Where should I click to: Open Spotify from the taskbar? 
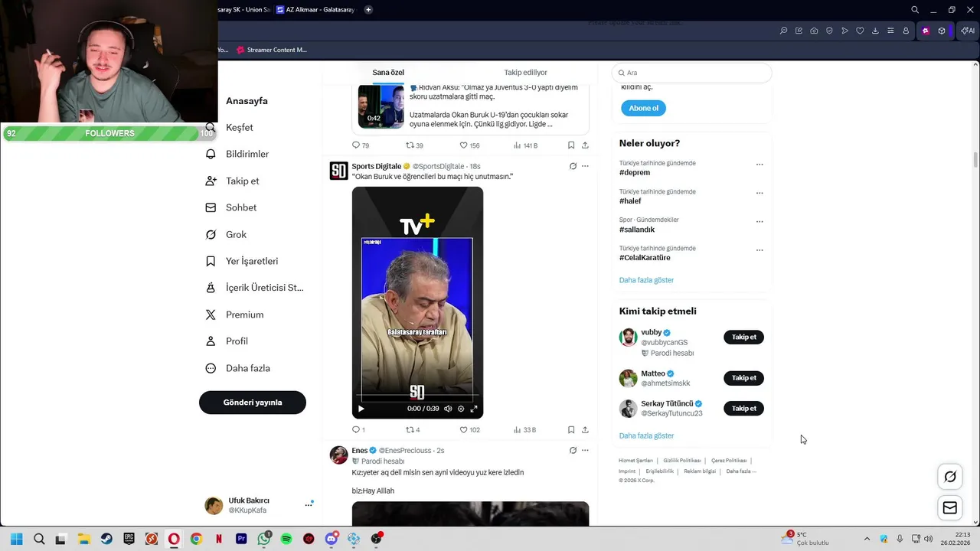[286, 539]
